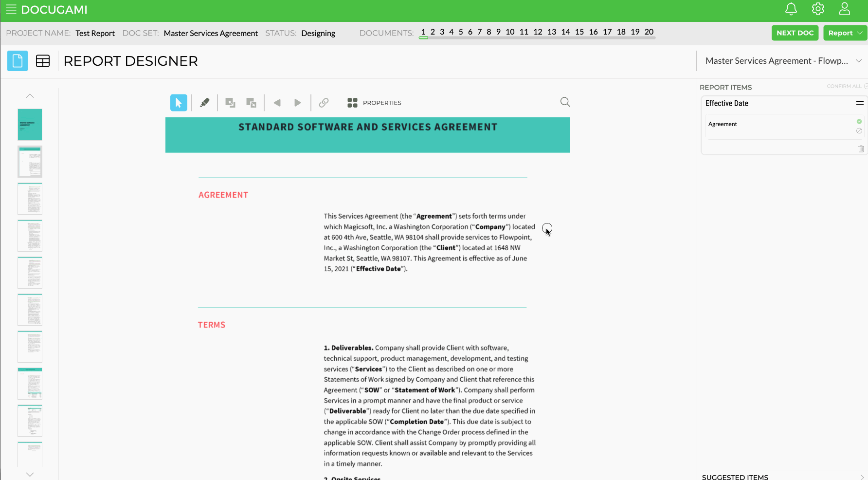
Task: Reject the Agreement item using the prohibition icon
Action: point(859,130)
